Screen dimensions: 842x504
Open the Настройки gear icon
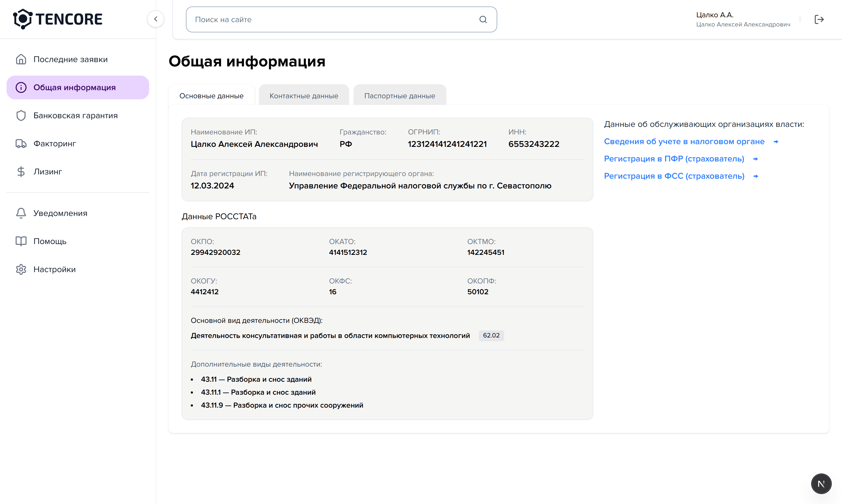pyautogui.click(x=21, y=269)
